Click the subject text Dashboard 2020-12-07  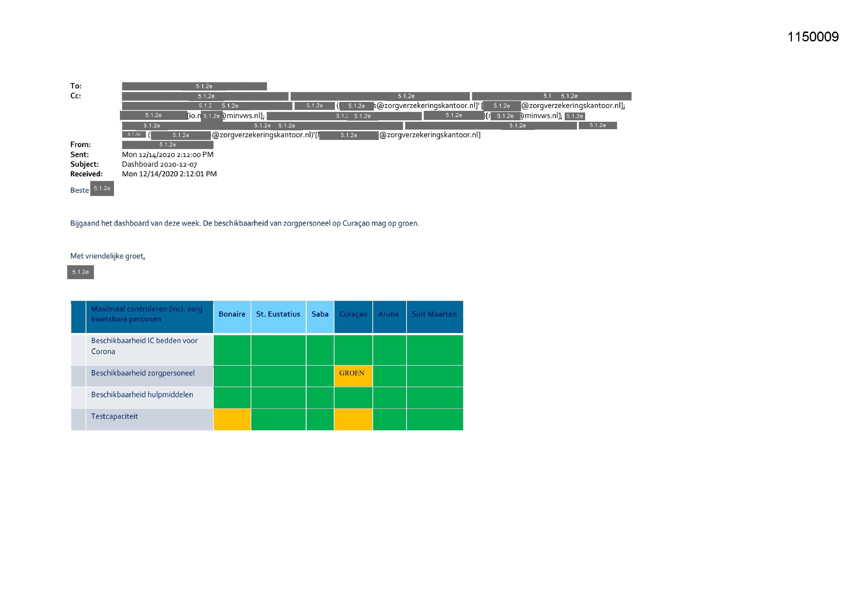point(159,164)
